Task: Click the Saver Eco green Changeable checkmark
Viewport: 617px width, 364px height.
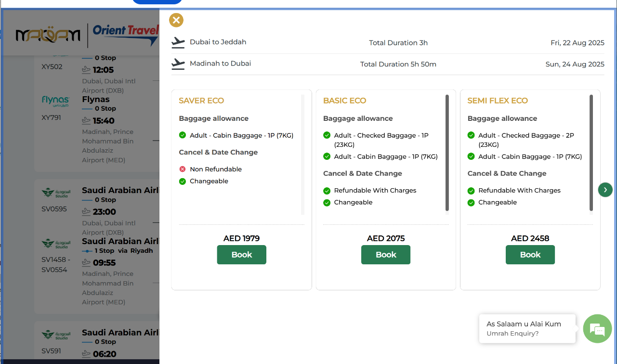Action: 183,182
